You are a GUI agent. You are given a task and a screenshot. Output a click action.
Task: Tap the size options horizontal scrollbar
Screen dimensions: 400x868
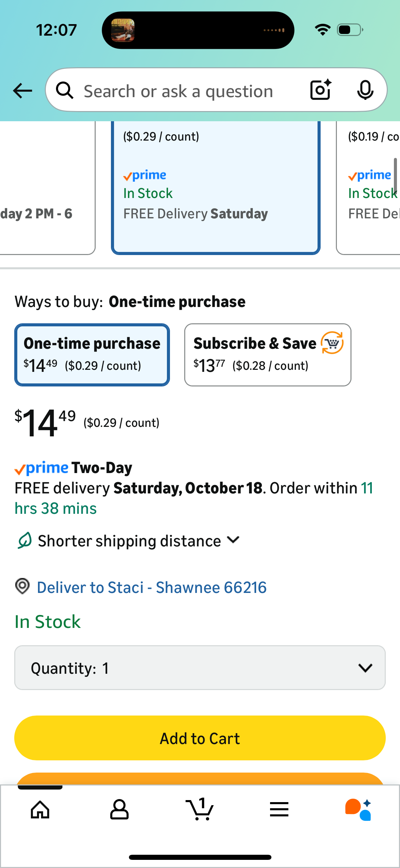pos(395,177)
